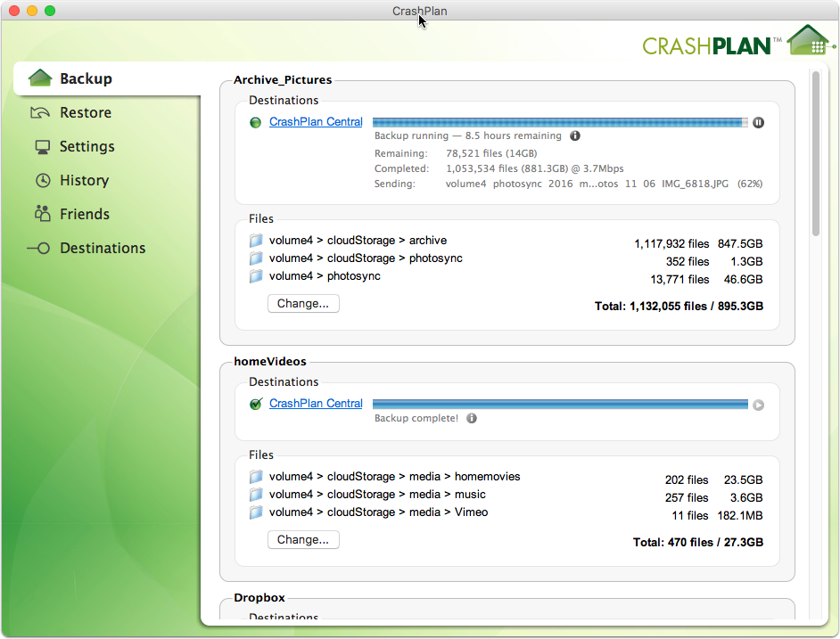Select 'media > homemovies' path row
840x639 pixels.
click(394, 477)
